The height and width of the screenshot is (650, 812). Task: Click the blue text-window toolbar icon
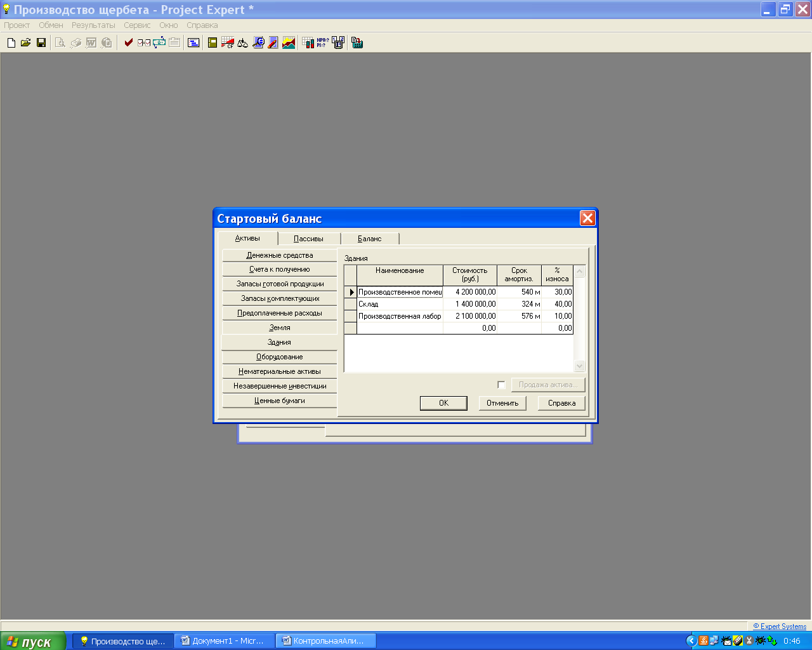[193, 43]
